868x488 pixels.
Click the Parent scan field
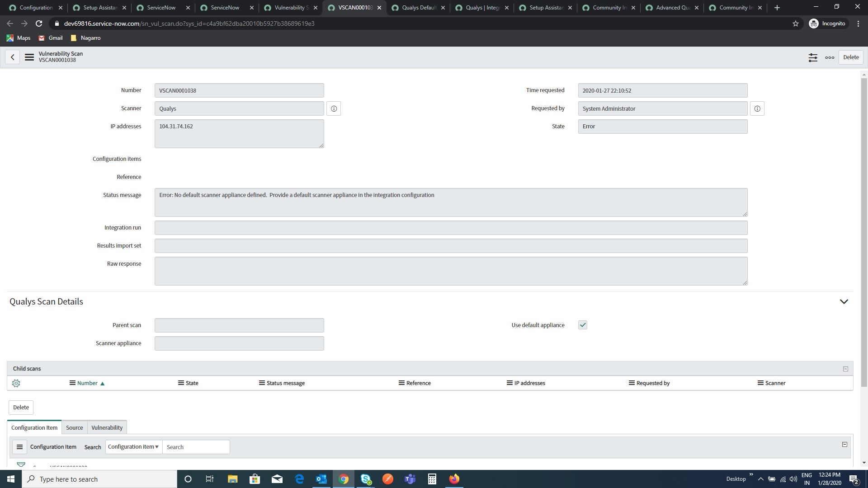coord(239,325)
